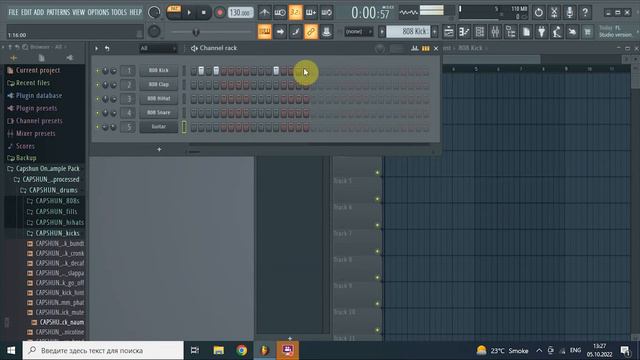Expand CAPSHUN_808s folder in browser
Image resolution: width=640 pixels, height=360 pixels.
coord(53,201)
